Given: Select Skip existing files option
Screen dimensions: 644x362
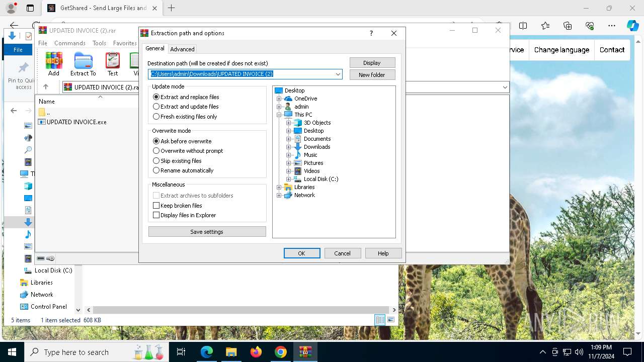Looking at the screenshot, I should (x=177, y=161).
